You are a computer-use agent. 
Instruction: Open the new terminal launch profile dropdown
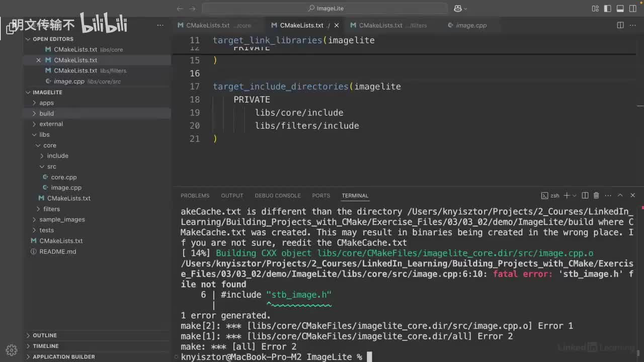574,196
